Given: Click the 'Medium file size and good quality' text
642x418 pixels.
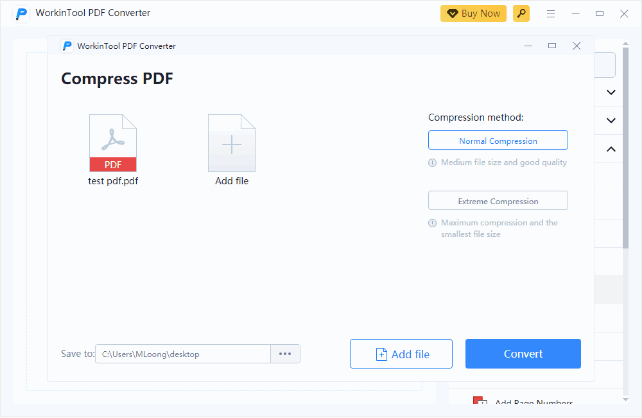Looking at the screenshot, I should (504, 163).
